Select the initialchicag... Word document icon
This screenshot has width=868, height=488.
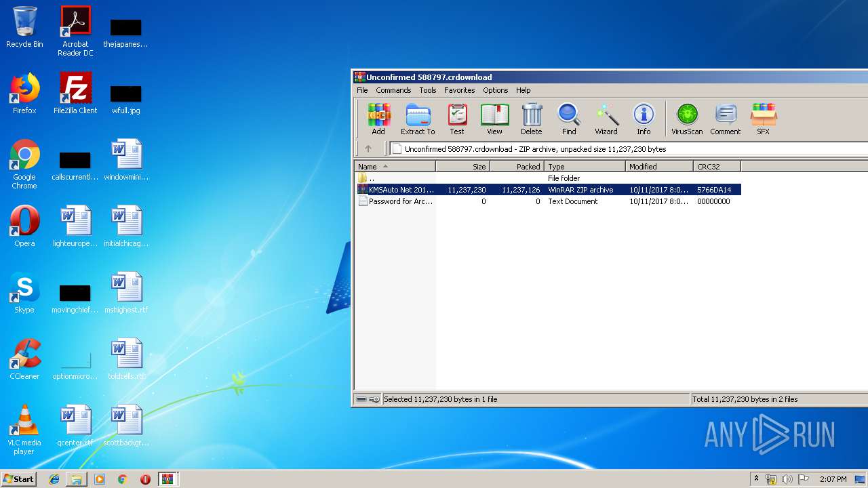(126, 226)
